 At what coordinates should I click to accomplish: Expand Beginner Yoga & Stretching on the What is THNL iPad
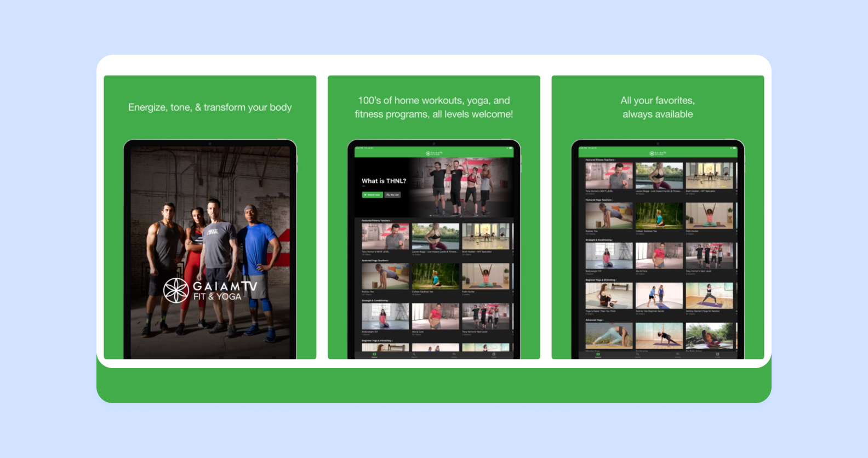point(378,341)
